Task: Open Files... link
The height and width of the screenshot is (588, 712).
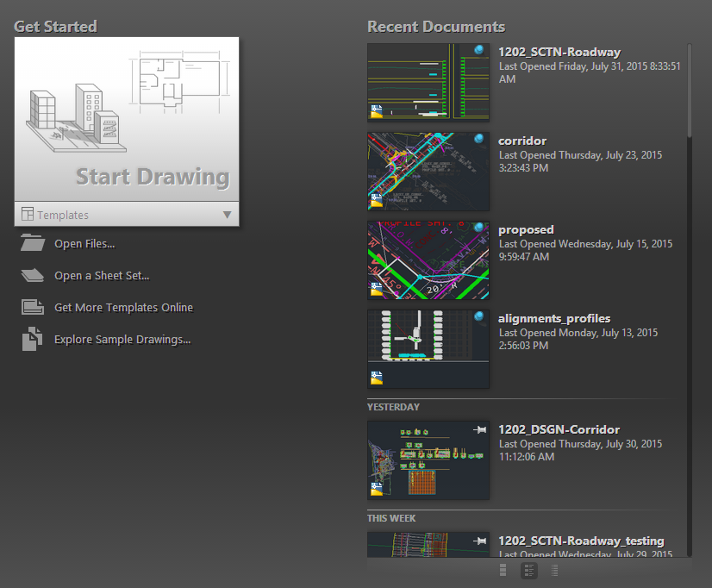Action: click(x=84, y=244)
